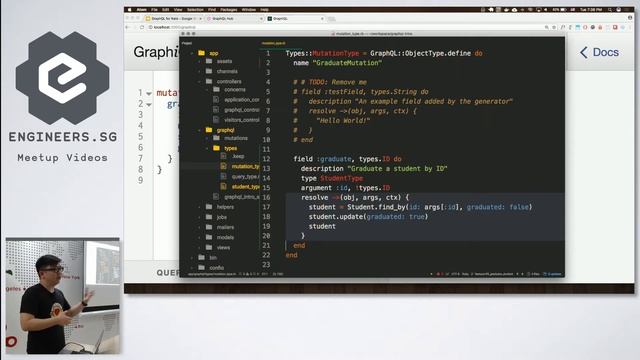Switch to 'GraphiQL' browser tab
The image size is (640, 360).
pyautogui.click(x=296, y=19)
